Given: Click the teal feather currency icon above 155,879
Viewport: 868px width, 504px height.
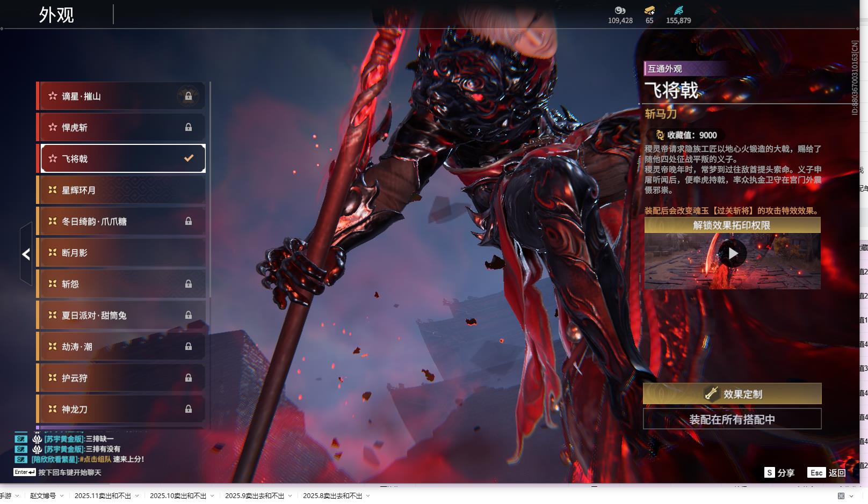Looking at the screenshot, I should tap(679, 10).
